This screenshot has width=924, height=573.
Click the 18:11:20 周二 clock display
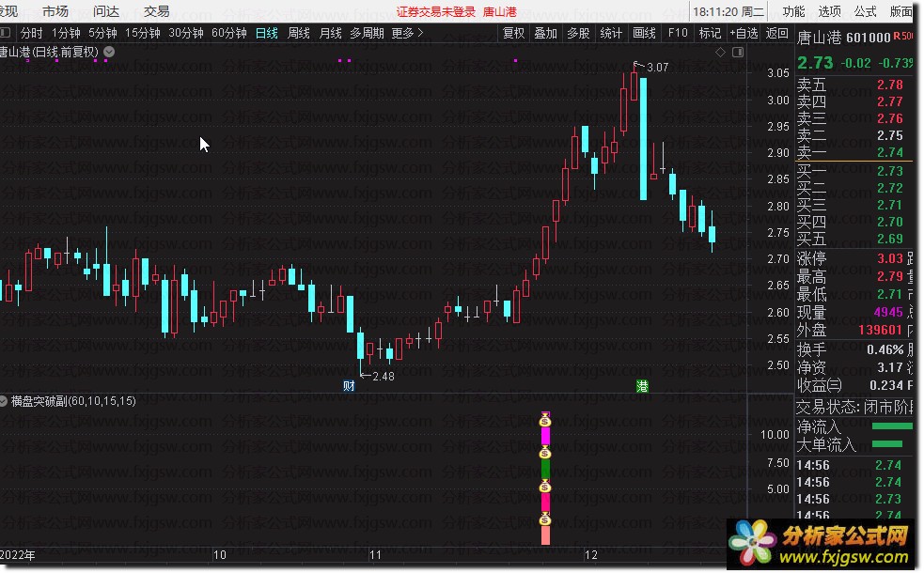point(728,12)
